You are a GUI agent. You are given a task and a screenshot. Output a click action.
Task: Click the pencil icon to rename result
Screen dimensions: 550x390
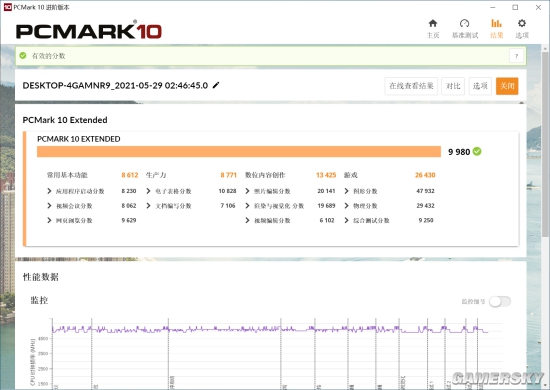point(216,85)
